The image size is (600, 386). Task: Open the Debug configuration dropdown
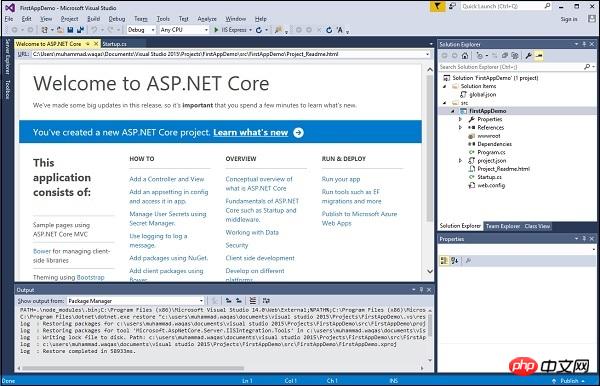coord(153,30)
